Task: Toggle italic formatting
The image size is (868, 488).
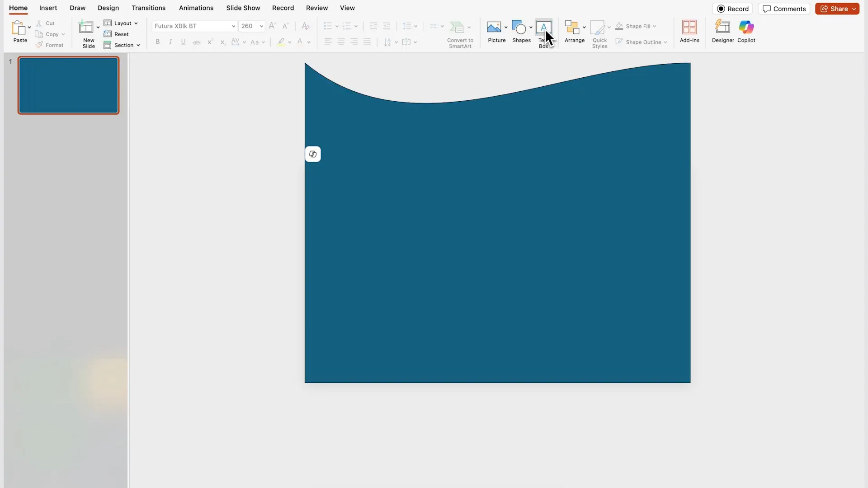Action: [170, 42]
